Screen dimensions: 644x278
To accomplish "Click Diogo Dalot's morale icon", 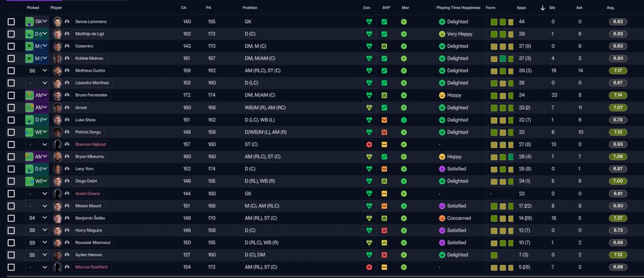I will coord(404,181).
